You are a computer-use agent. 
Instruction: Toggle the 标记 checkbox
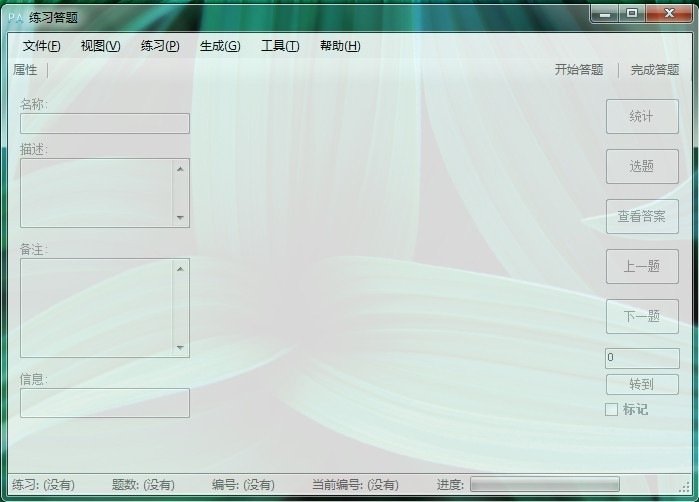point(611,409)
